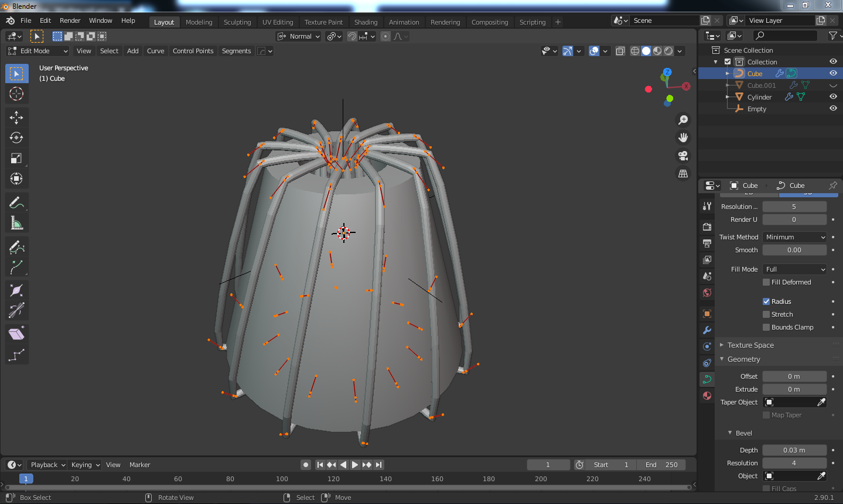Select the Cylinder row in outliner
Viewport: 843px width, 504px height.
[759, 97]
